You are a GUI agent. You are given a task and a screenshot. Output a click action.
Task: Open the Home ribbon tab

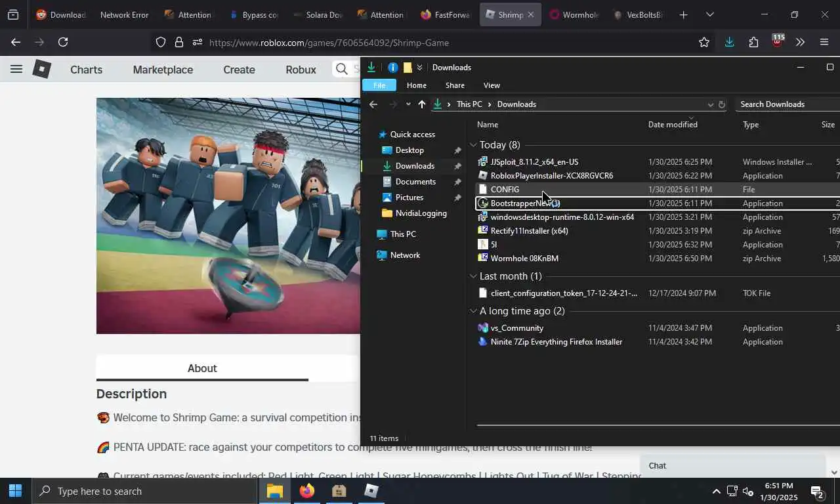[416, 85]
